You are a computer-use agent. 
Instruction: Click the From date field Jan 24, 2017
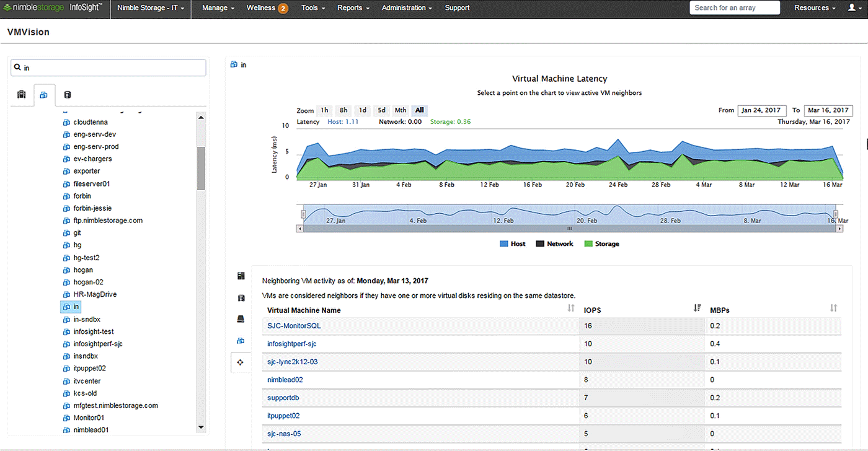click(763, 110)
